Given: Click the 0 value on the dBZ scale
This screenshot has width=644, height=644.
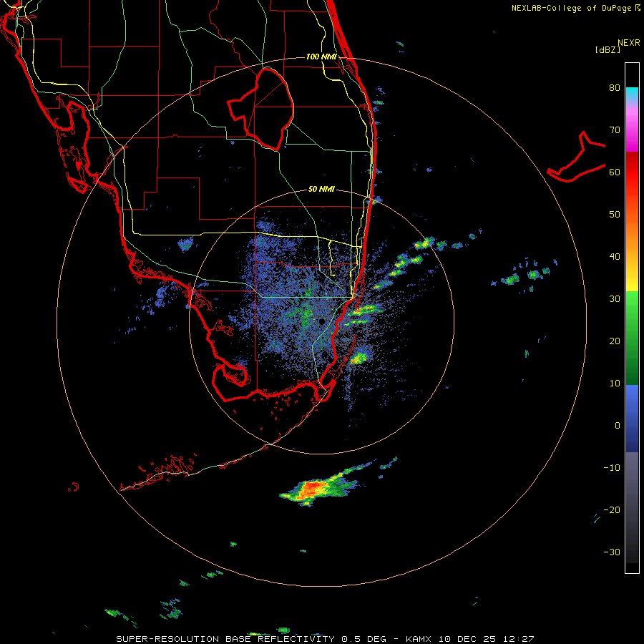Looking at the screenshot, I should pos(618,426).
